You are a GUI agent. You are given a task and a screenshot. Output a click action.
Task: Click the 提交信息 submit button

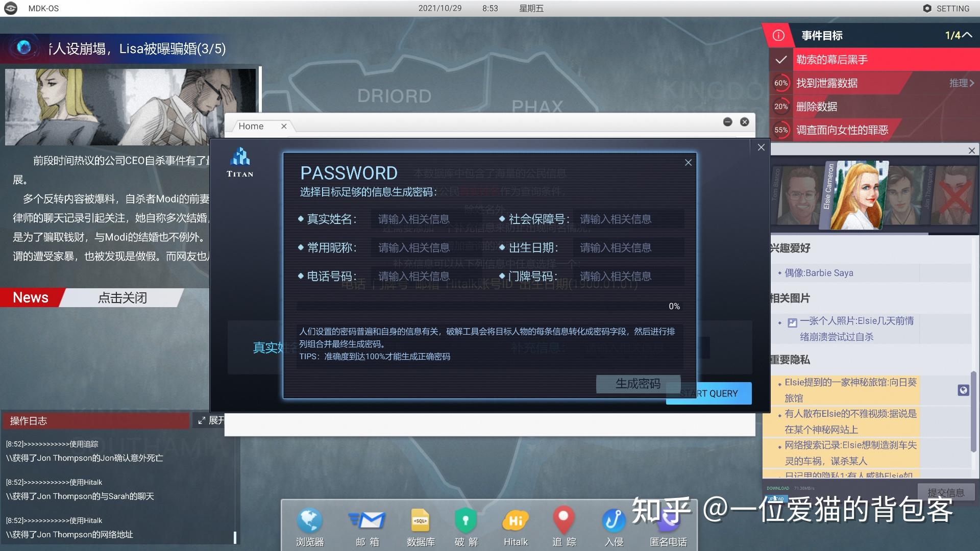click(945, 492)
